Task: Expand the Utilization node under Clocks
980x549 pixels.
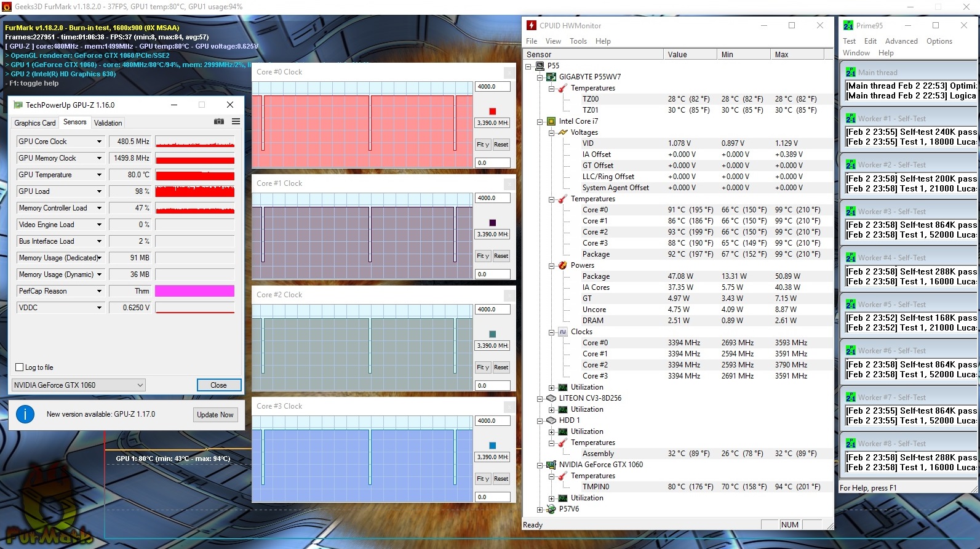Action: pyautogui.click(x=551, y=388)
